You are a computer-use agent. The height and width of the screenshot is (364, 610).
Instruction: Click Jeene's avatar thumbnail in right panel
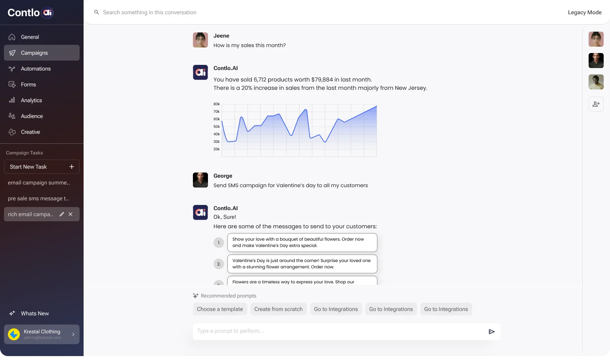(596, 39)
